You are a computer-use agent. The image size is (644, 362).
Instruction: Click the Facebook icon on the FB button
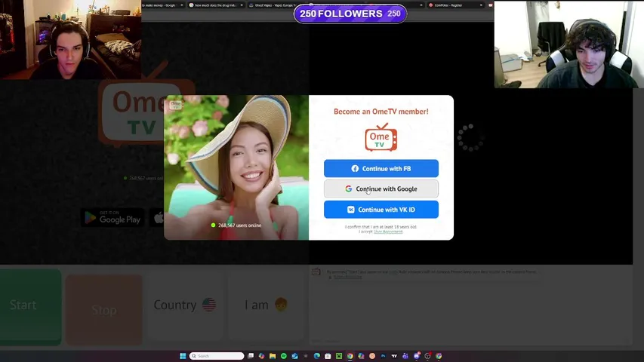click(x=355, y=169)
